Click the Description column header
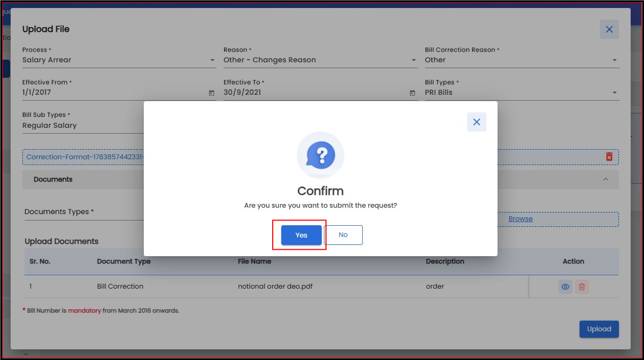This screenshot has width=644, height=360. click(445, 261)
